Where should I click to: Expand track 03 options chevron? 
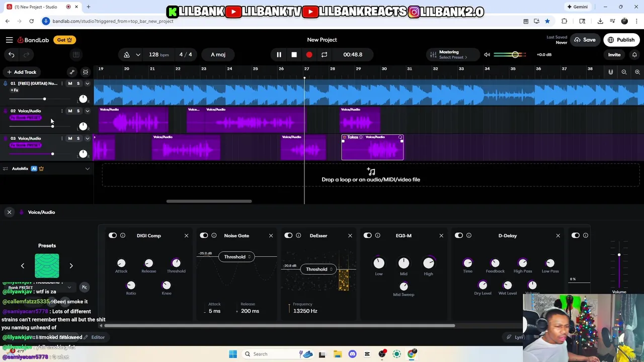87,138
